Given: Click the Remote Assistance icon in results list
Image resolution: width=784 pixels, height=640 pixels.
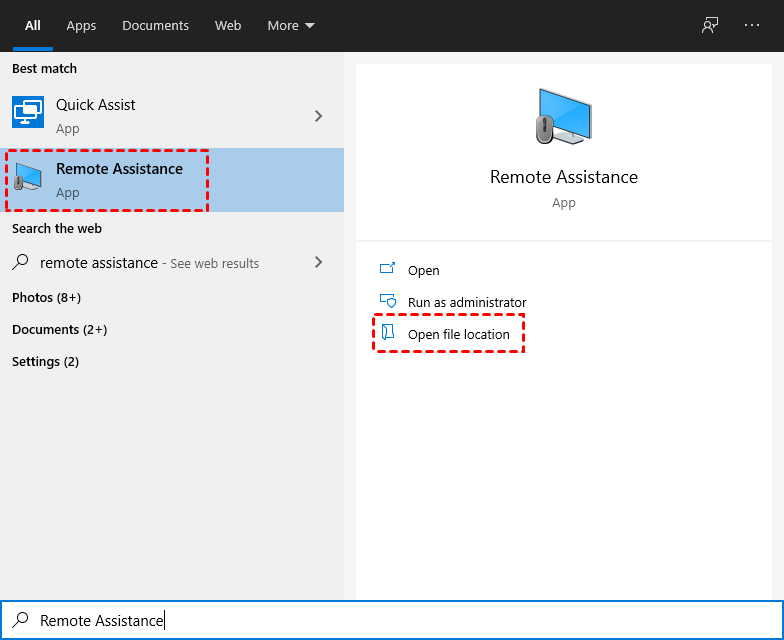Looking at the screenshot, I should coord(28,178).
